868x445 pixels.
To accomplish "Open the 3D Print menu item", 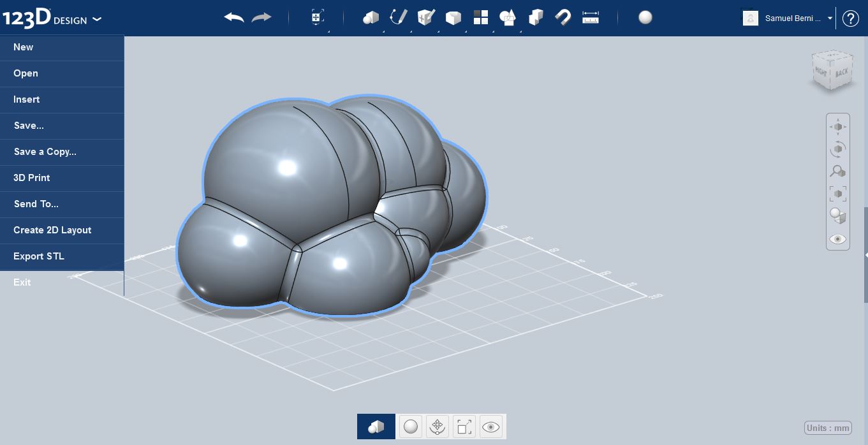I will tap(31, 178).
